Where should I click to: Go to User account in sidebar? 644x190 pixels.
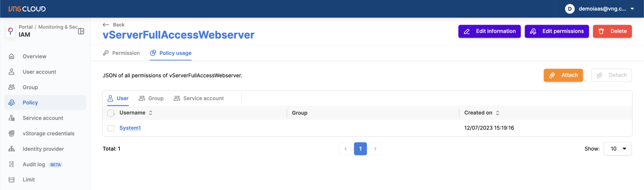(39, 72)
